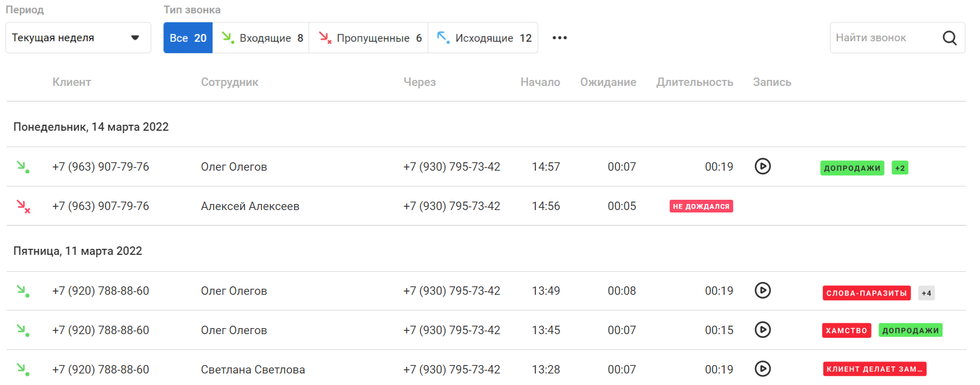980x385 pixels.
Task: Expand the +4 hidden tags badge
Action: [x=926, y=293]
